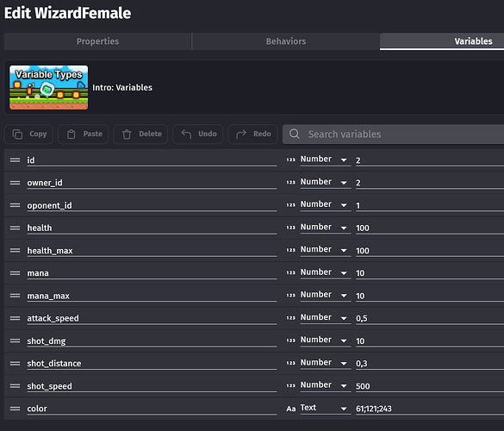Click the Undo arrow icon
504x431 pixels.
point(186,134)
